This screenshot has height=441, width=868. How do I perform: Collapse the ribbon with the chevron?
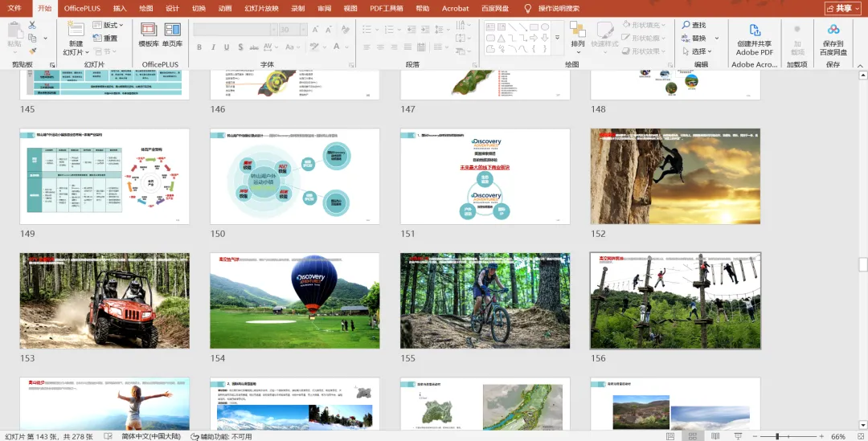tap(860, 65)
